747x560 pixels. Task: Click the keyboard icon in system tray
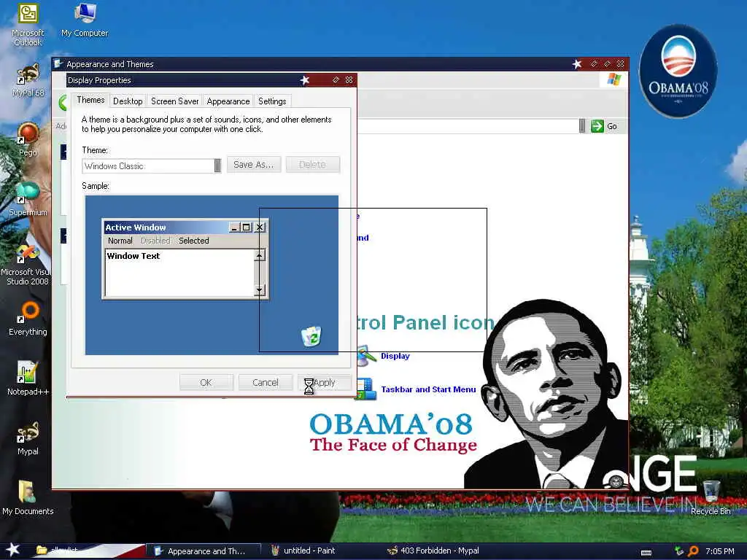tap(646, 553)
